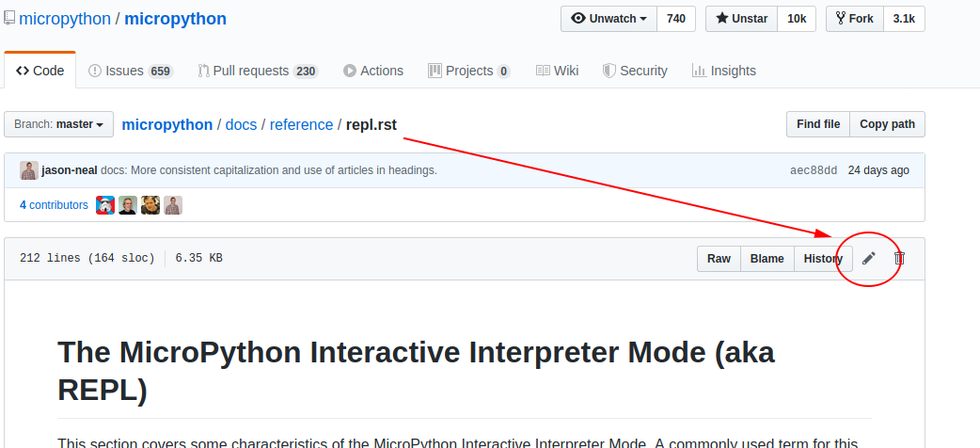
Task: Go to docs folder in breadcrumb
Action: pos(242,124)
